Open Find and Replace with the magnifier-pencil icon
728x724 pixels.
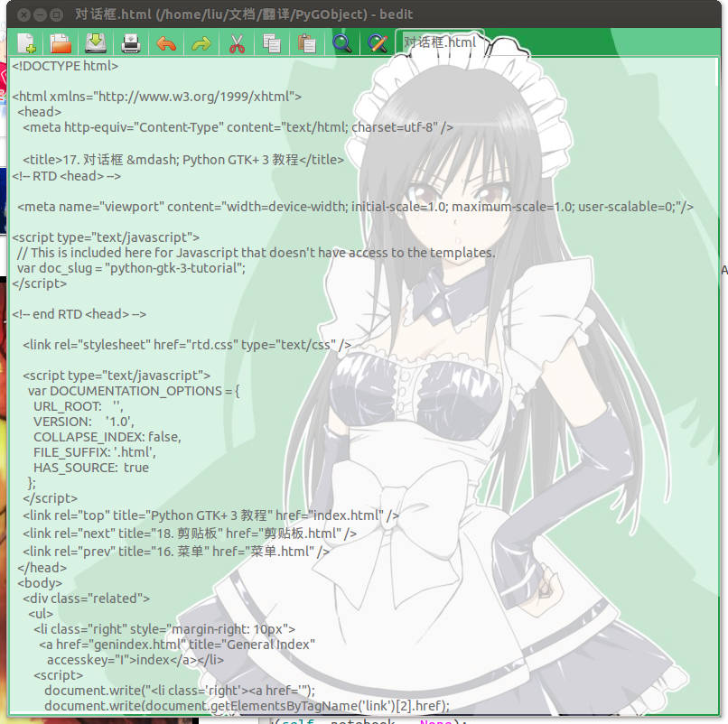pyautogui.click(x=378, y=43)
